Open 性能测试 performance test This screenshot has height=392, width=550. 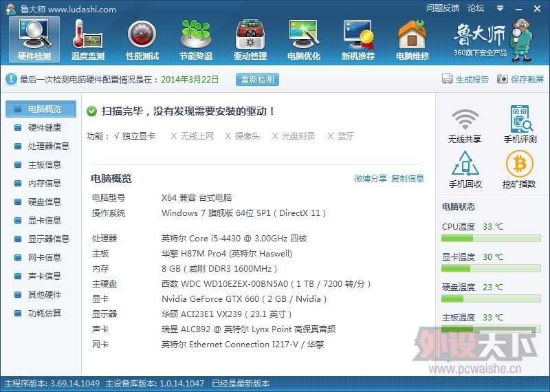point(142,39)
